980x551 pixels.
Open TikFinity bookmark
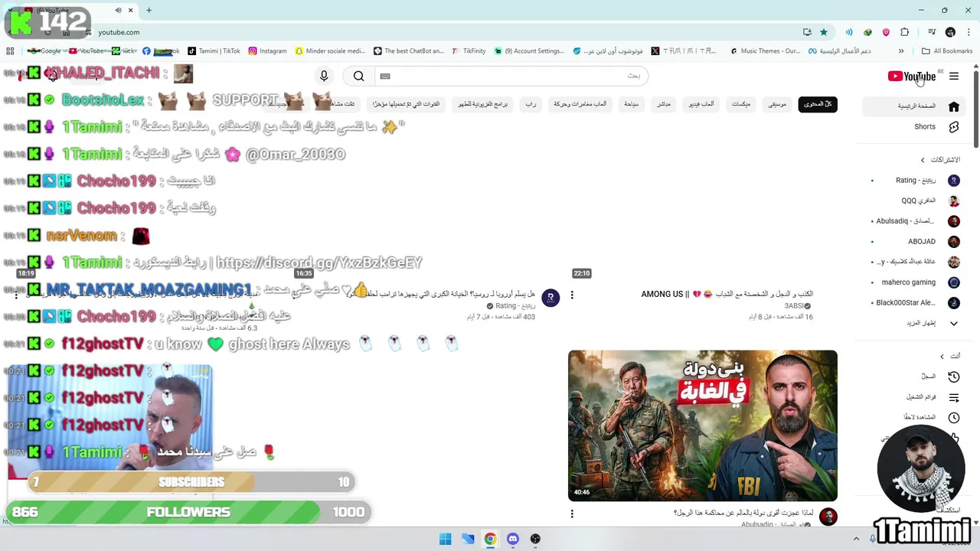tap(469, 51)
